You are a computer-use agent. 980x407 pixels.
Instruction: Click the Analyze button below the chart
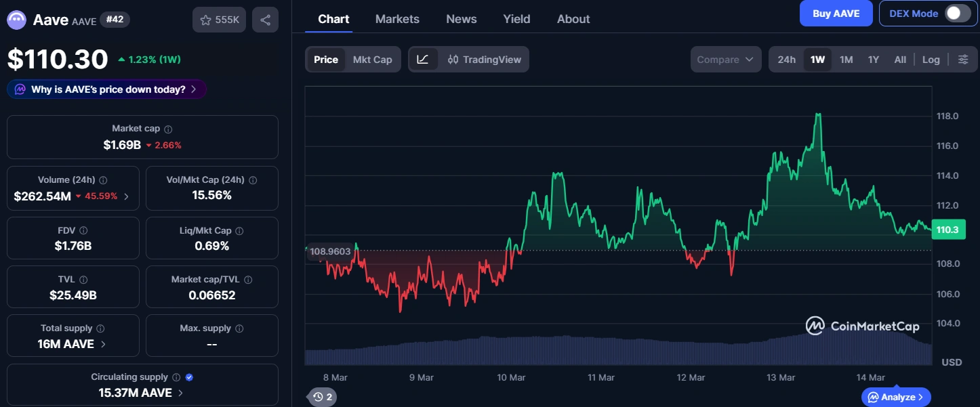895,397
